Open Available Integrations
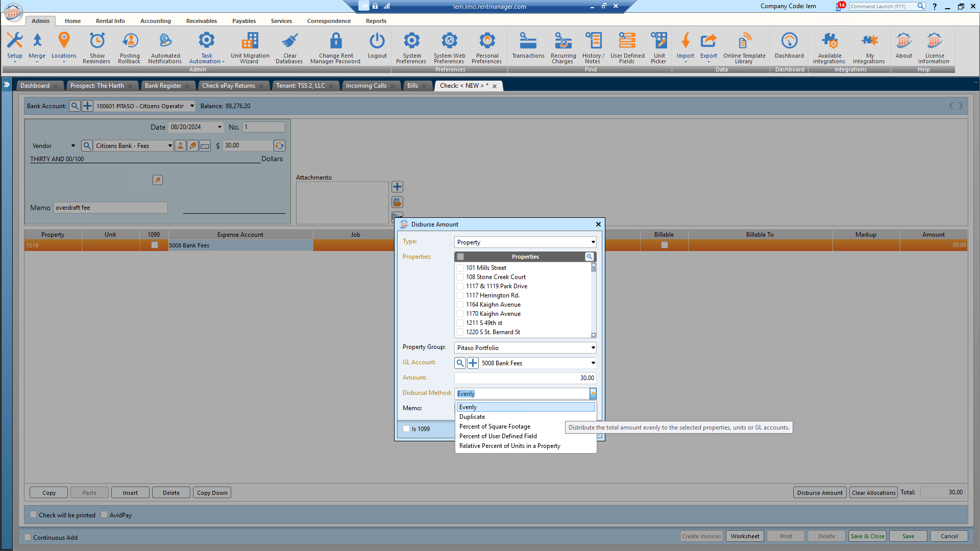The image size is (980, 551). click(x=829, y=47)
